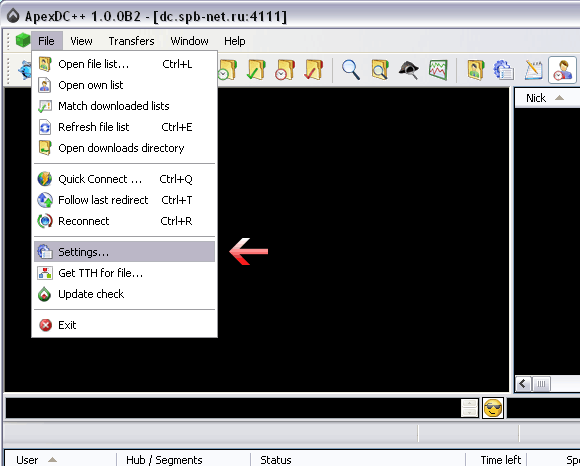Screen dimensions: 580x466
Task: Open the emoticon sunglasses smiley button
Action: coord(493,408)
